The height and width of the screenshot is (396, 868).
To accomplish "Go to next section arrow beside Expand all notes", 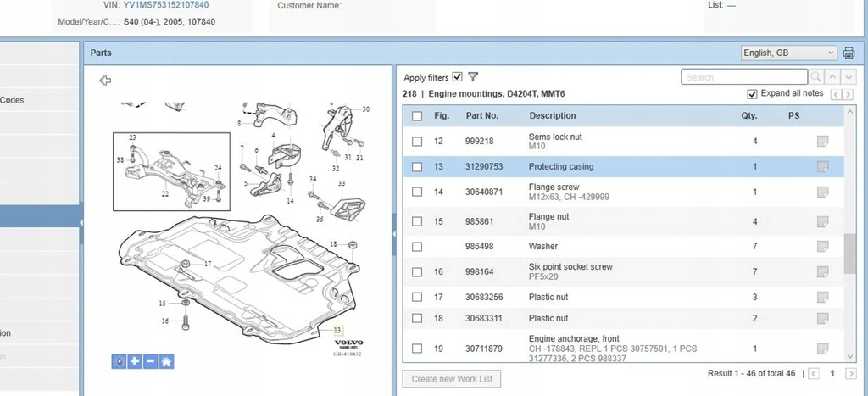I will (848, 95).
